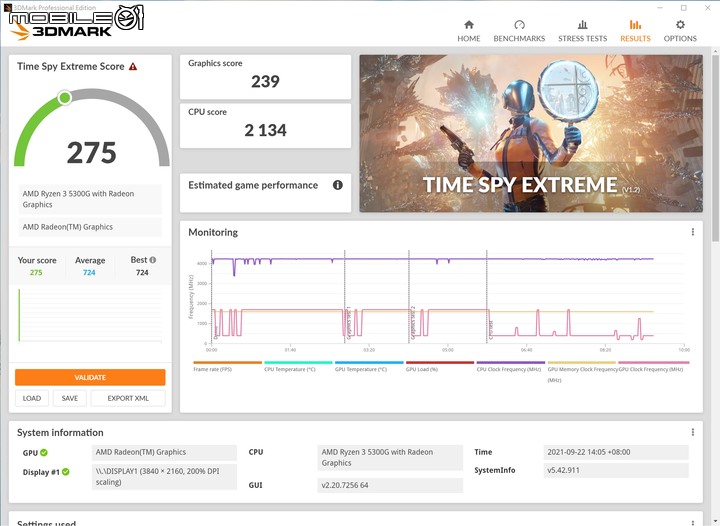This screenshot has width=720, height=526.
Task: Click the info icon next to Best
Action: click(x=153, y=260)
